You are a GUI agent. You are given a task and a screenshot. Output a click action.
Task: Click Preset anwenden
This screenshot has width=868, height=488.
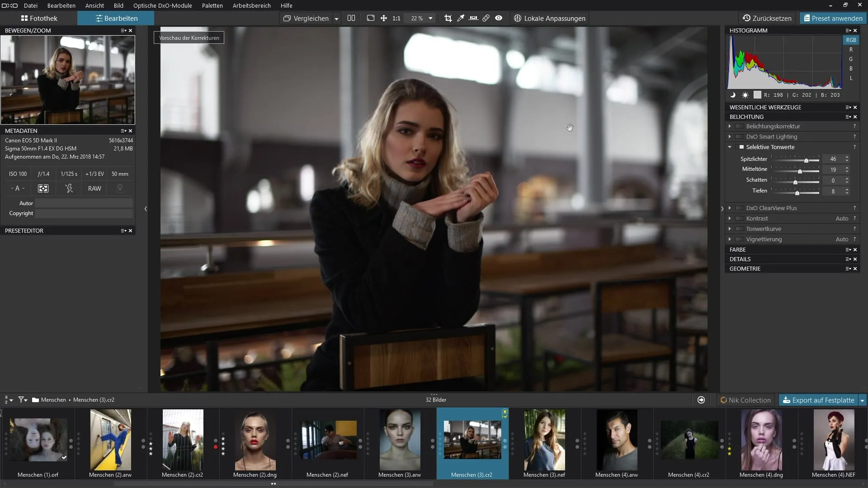click(x=833, y=18)
